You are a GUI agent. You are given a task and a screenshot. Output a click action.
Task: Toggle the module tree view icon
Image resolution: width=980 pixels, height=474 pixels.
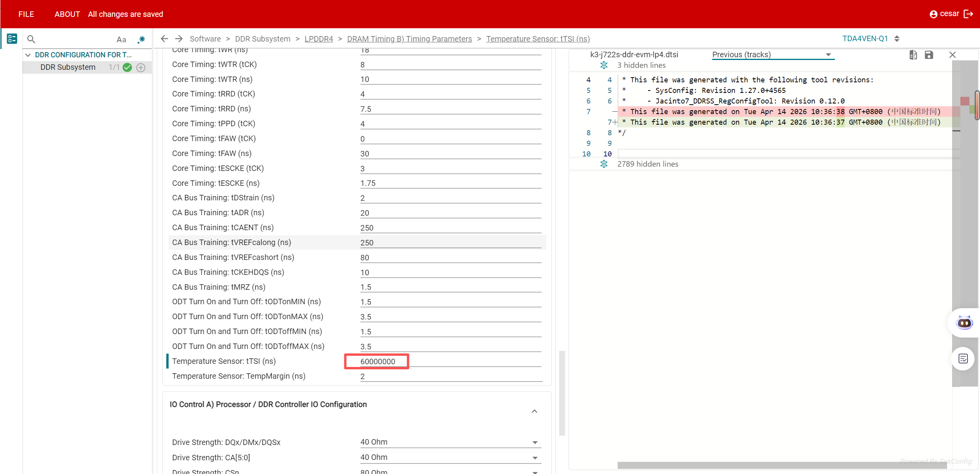point(12,39)
